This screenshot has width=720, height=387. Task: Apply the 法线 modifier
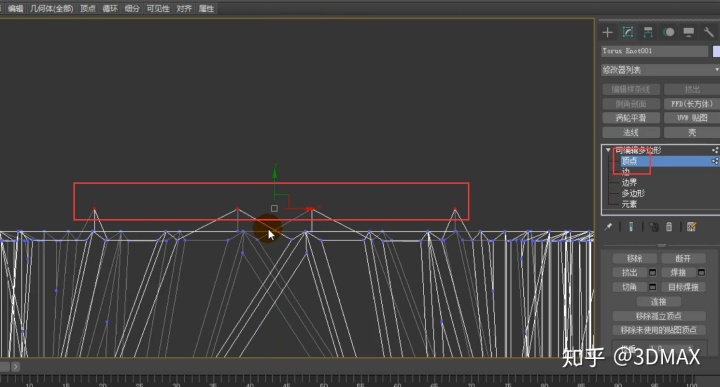(631, 132)
